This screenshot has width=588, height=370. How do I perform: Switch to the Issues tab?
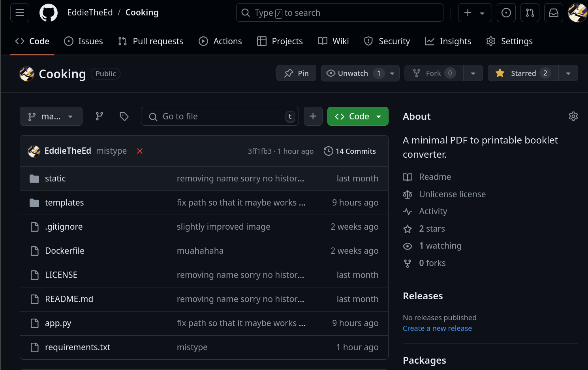click(83, 41)
